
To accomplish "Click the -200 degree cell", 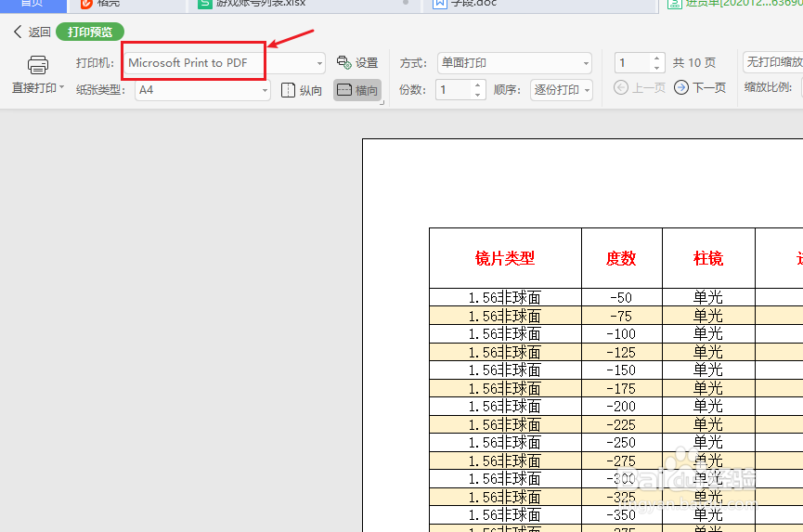I will [x=621, y=407].
